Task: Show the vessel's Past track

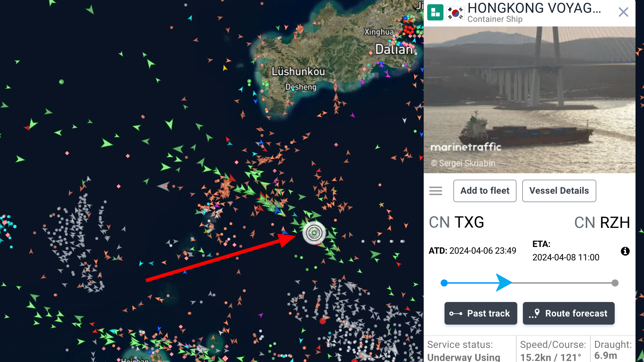Action: [x=481, y=313]
